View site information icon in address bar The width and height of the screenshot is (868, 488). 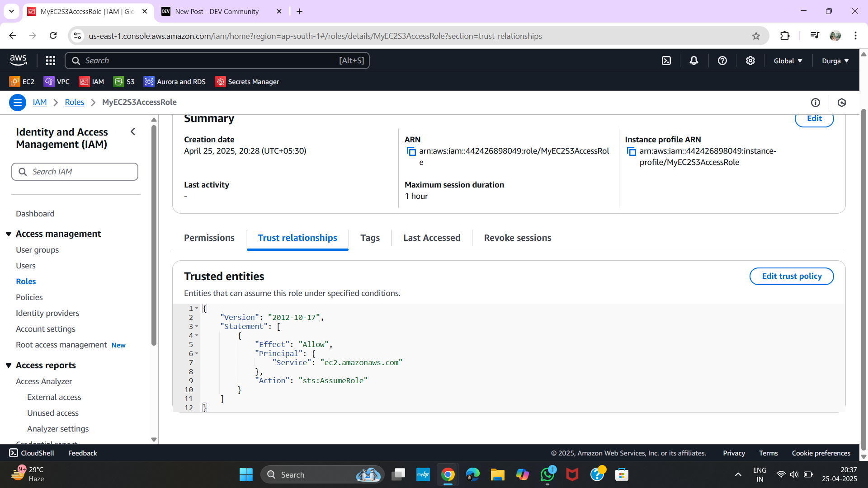[x=78, y=36]
